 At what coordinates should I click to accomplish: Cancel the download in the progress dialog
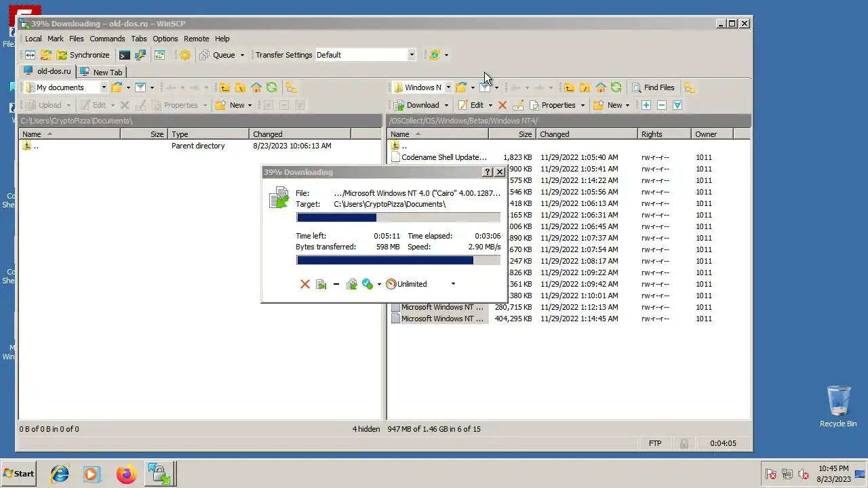(x=304, y=284)
